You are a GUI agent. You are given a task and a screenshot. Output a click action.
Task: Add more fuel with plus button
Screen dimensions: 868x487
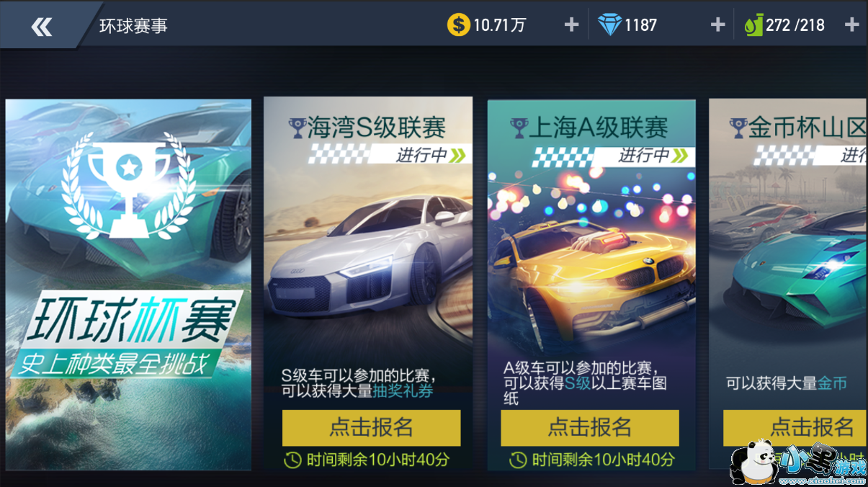[851, 25]
